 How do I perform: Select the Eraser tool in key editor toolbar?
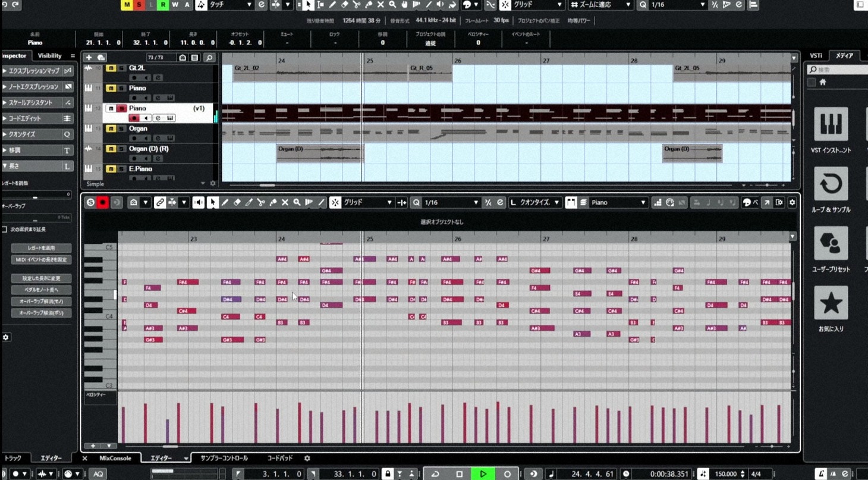(237, 203)
